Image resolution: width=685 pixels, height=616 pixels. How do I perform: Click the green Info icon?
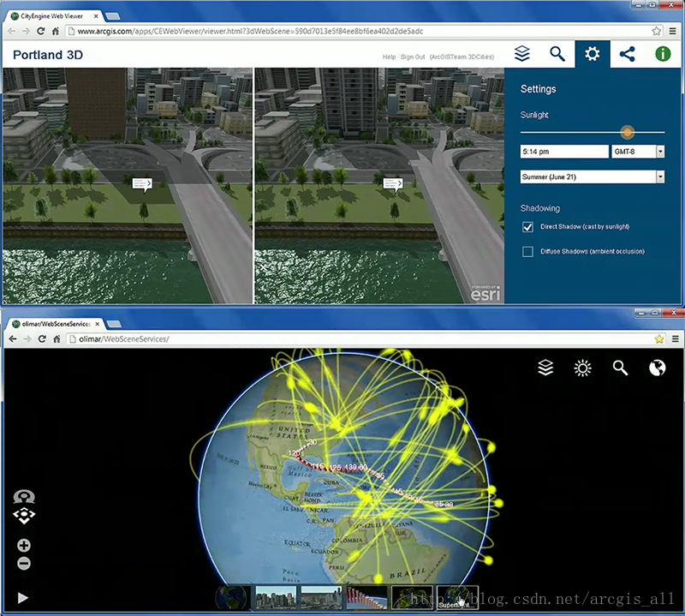(663, 54)
